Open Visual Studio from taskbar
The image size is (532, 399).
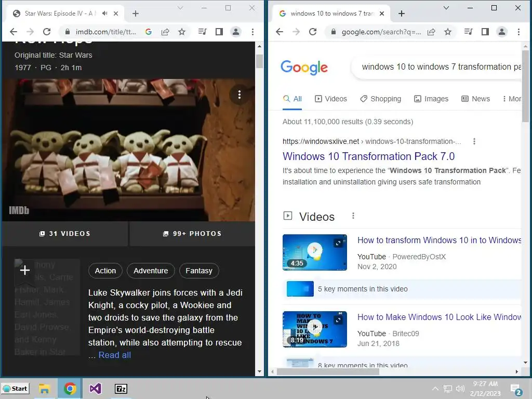(96, 389)
